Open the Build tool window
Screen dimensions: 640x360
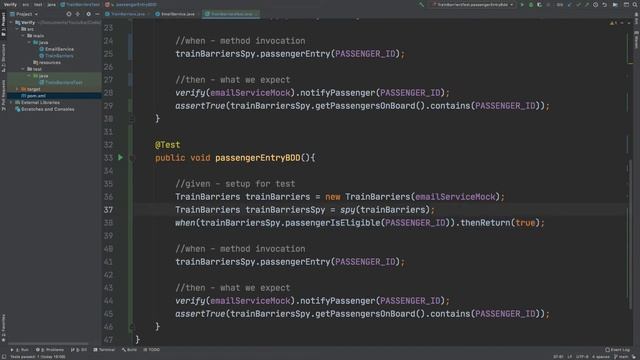(130, 350)
